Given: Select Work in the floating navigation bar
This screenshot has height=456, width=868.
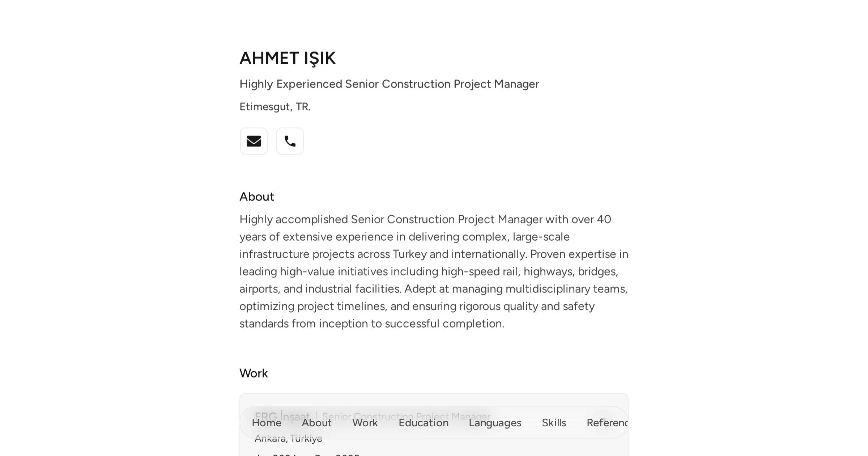Looking at the screenshot, I should (365, 423).
